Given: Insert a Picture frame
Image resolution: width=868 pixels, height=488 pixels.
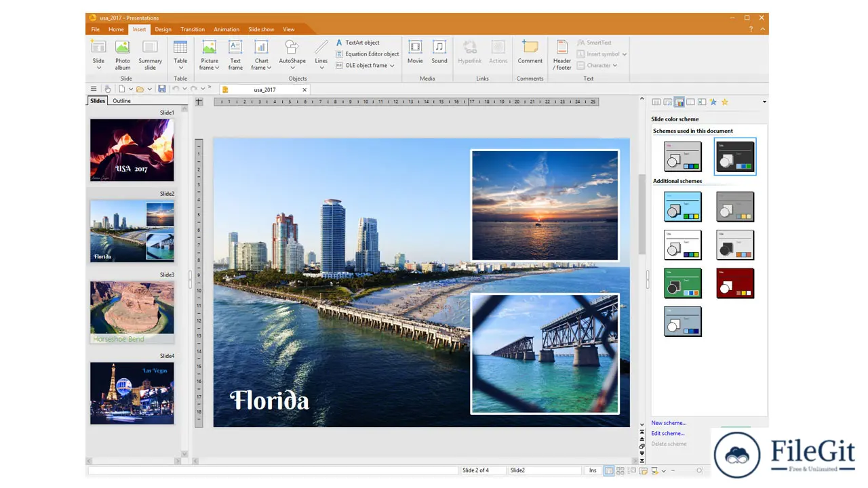Looking at the screenshot, I should click(210, 55).
